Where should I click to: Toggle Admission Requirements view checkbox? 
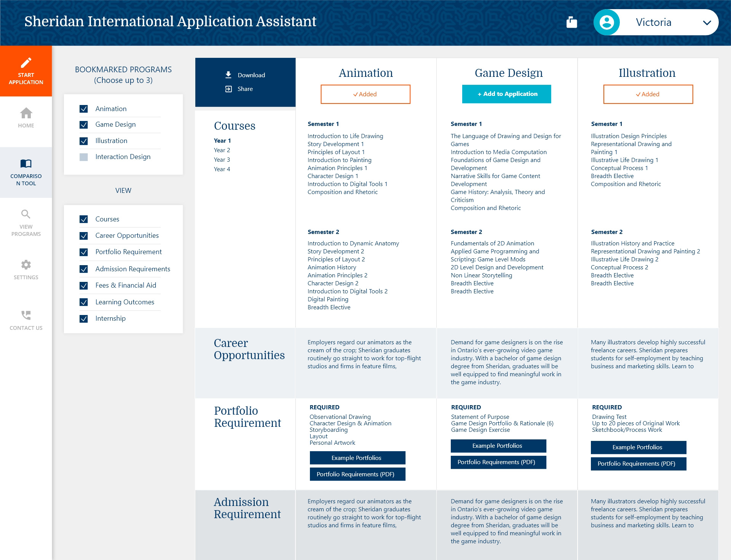pos(84,269)
